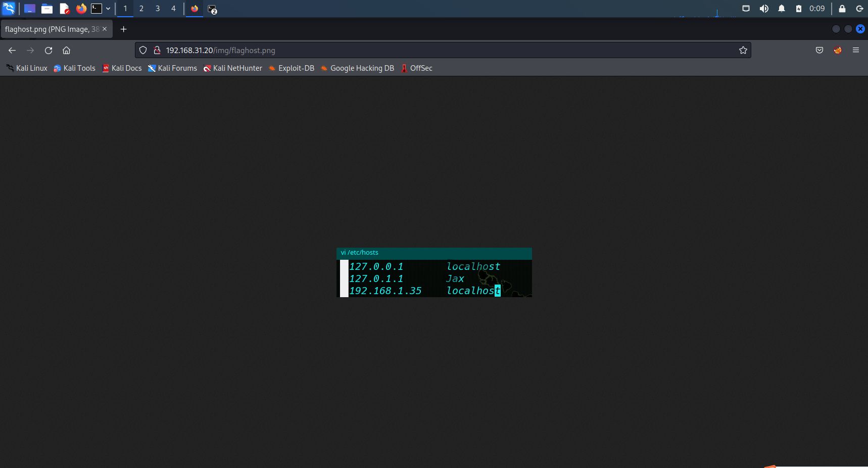
Task: Select the Firefox window taskbar button
Action: [195, 9]
